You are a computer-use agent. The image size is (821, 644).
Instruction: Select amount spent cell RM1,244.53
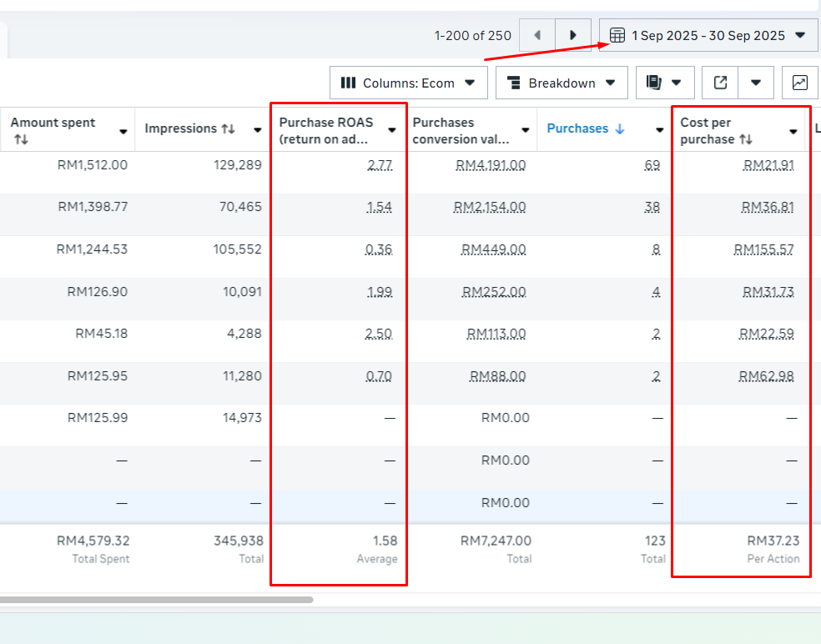[x=92, y=249]
